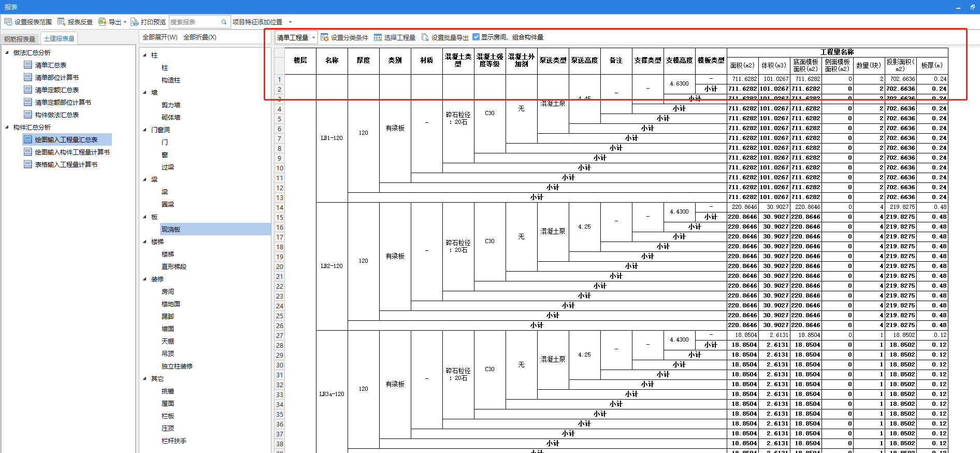The width and height of the screenshot is (980, 453).
Task: Select 构造柱 in the component tree
Action: [x=171, y=80]
